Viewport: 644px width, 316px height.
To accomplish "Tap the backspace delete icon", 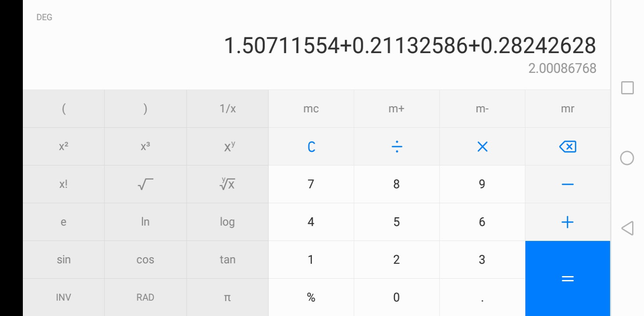I will pyautogui.click(x=568, y=147).
